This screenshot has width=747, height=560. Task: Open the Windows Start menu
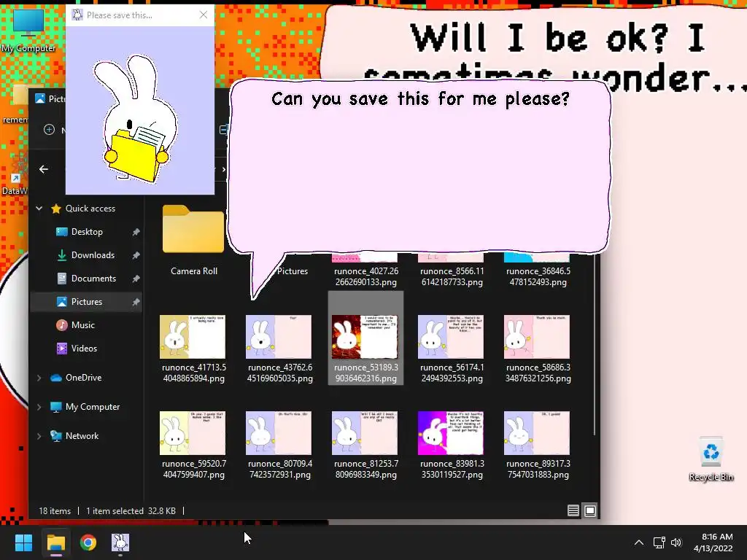pos(23,542)
